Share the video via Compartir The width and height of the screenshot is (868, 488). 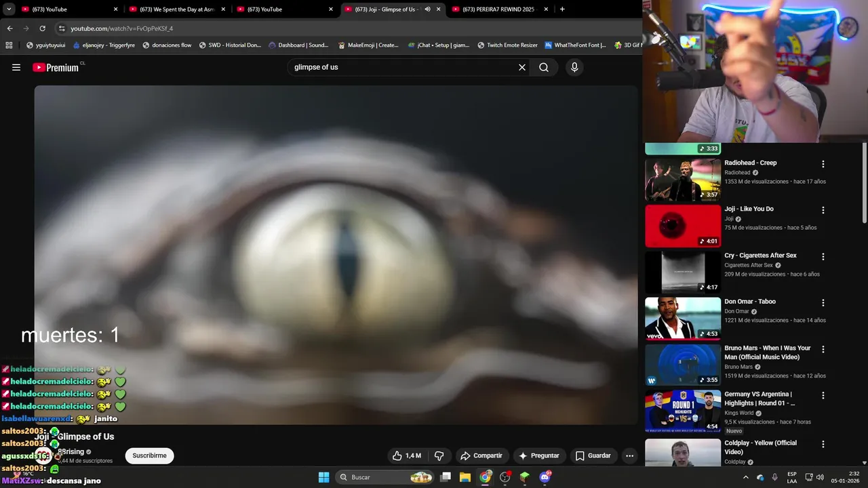point(481,455)
